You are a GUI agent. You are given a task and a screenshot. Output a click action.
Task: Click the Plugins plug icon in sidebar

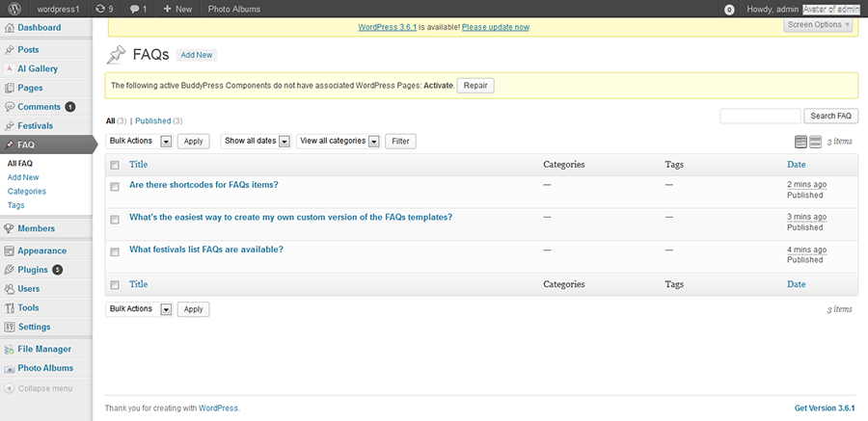click(x=9, y=270)
